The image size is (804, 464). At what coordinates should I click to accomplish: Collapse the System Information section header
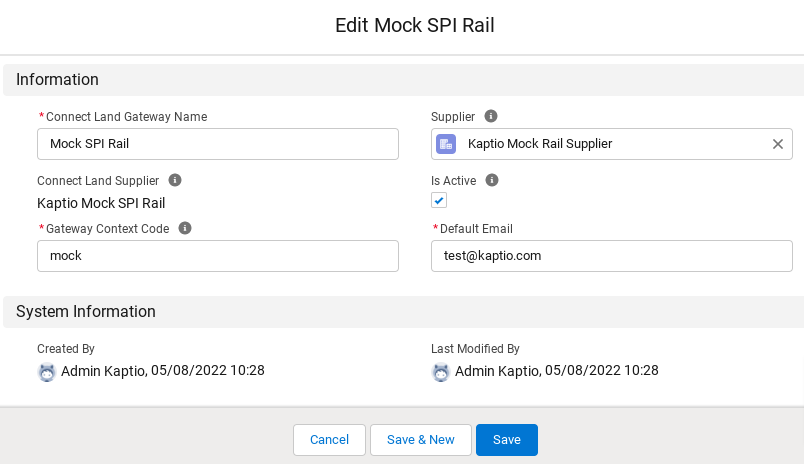(x=86, y=312)
